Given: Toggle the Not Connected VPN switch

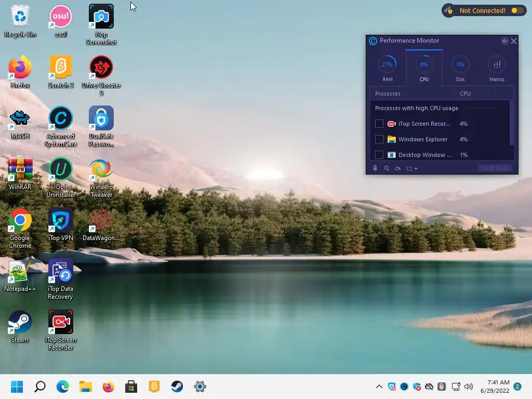Looking at the screenshot, I should pos(517,10).
